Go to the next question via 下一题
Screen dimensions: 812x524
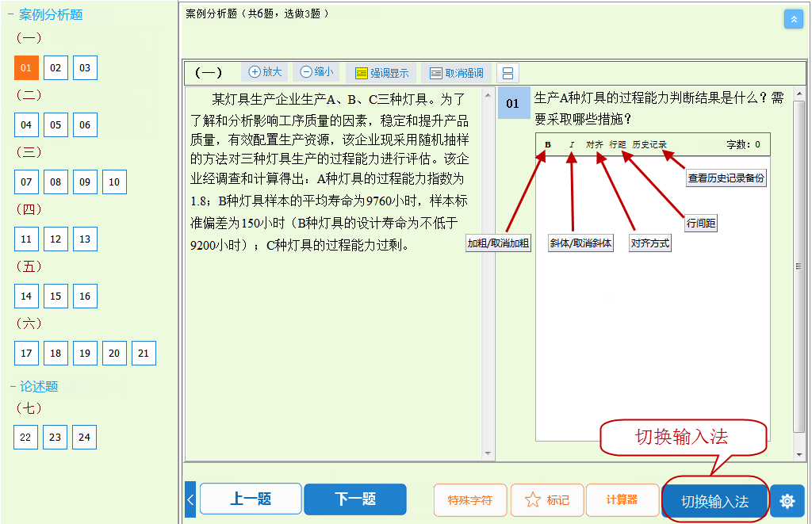tap(354, 499)
